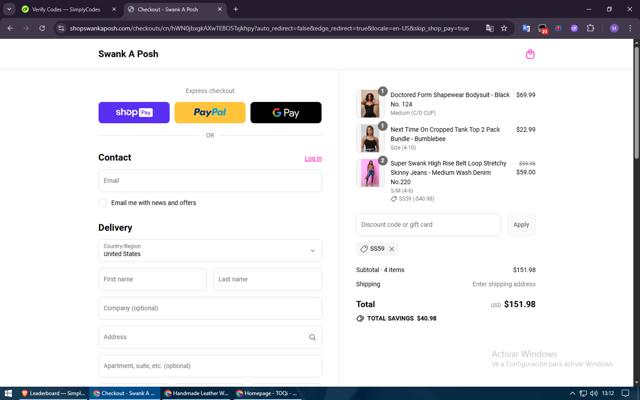This screenshot has height=400, width=640.
Task: Open Handmade Leather taskbar window
Action: (196, 393)
